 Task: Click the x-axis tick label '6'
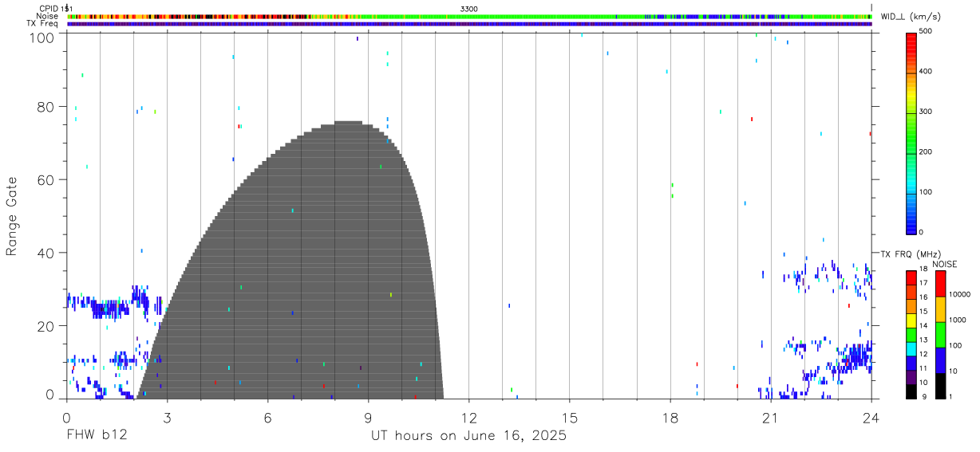point(267,418)
